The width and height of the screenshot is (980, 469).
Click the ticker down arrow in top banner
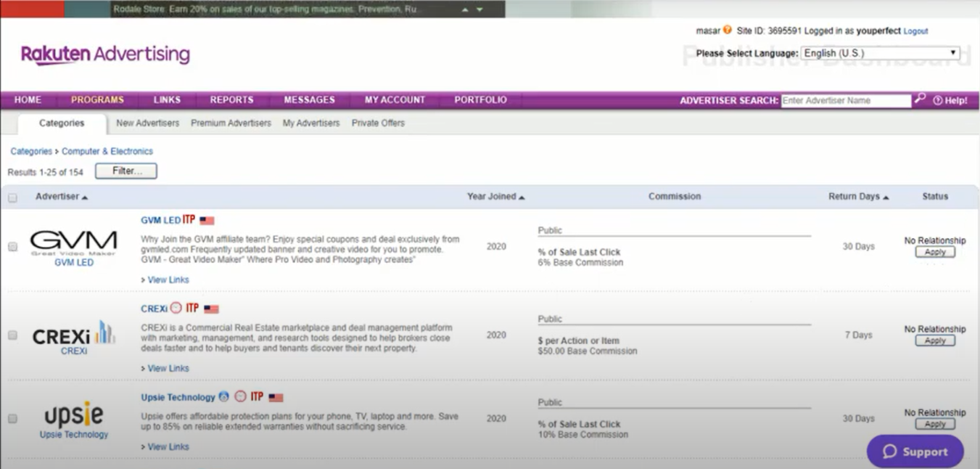[x=479, y=9]
